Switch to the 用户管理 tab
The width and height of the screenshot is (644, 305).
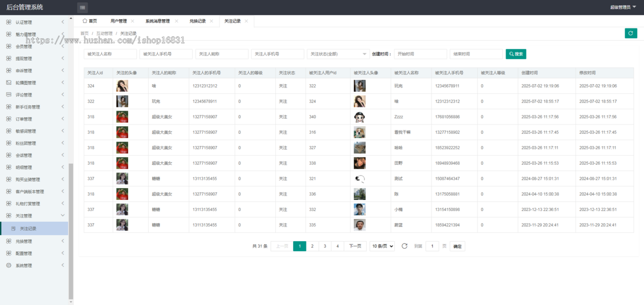(x=119, y=21)
